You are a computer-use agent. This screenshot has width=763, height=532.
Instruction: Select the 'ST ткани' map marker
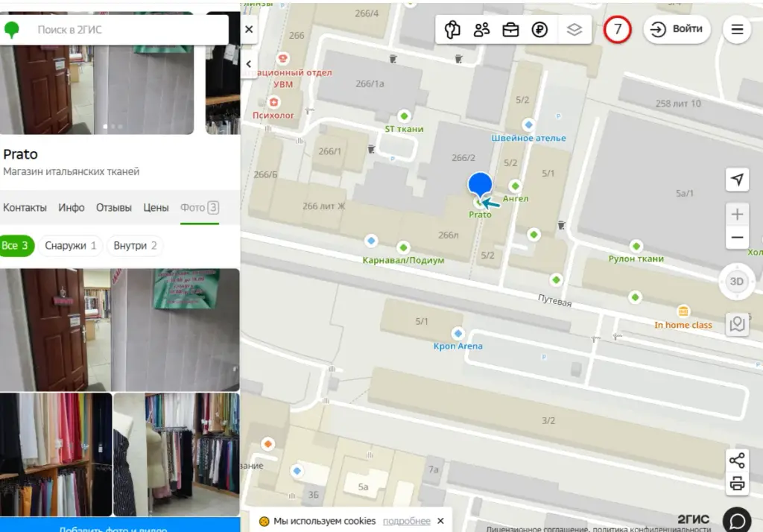404,115
